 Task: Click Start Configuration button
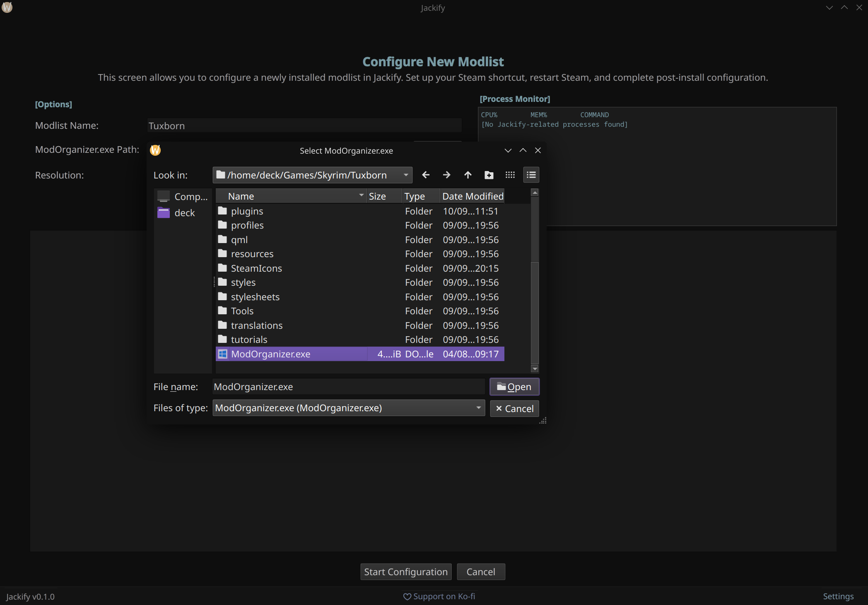405,572
